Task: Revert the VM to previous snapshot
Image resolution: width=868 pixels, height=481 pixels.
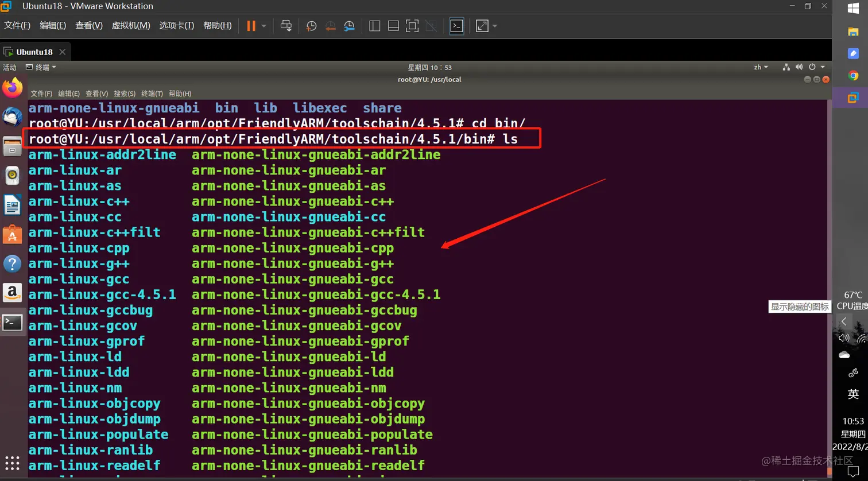Action: click(x=330, y=26)
